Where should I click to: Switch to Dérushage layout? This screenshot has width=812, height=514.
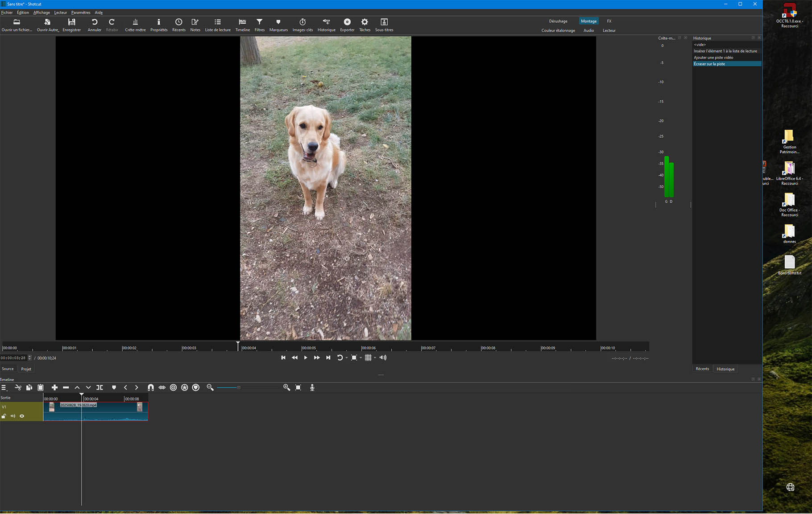click(558, 21)
